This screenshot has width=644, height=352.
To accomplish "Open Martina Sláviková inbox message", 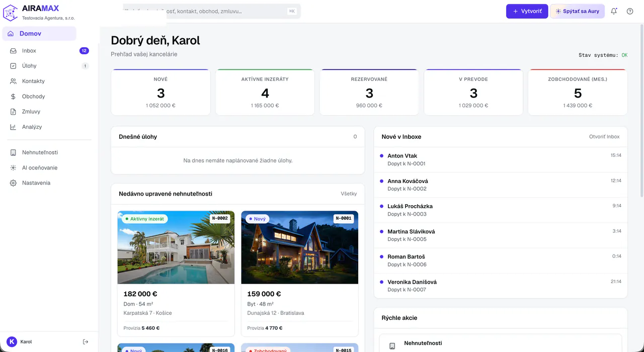I will click(x=501, y=235).
